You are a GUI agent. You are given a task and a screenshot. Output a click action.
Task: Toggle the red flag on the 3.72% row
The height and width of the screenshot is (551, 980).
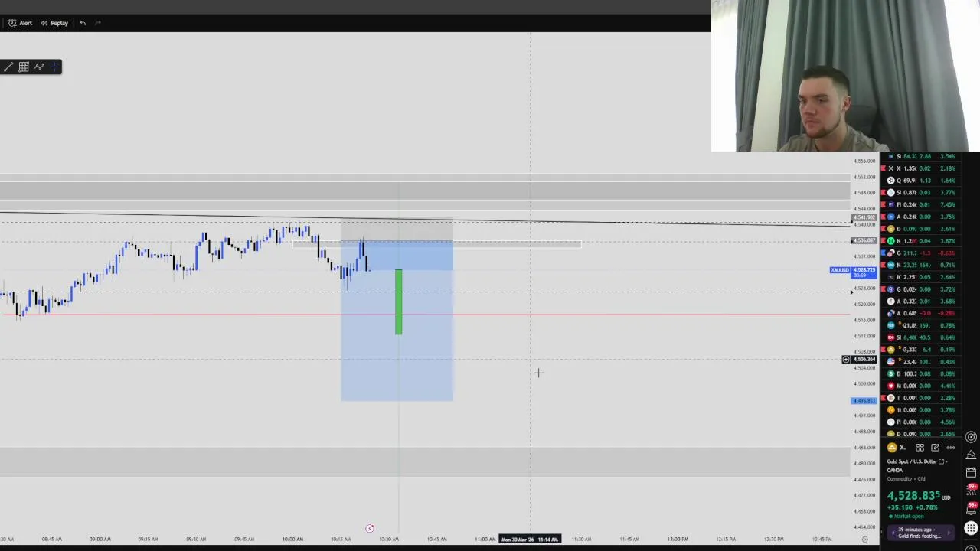tap(883, 289)
